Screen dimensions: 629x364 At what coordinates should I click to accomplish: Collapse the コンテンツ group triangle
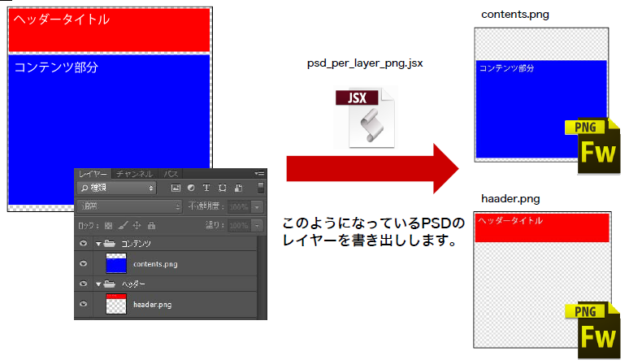coord(98,244)
